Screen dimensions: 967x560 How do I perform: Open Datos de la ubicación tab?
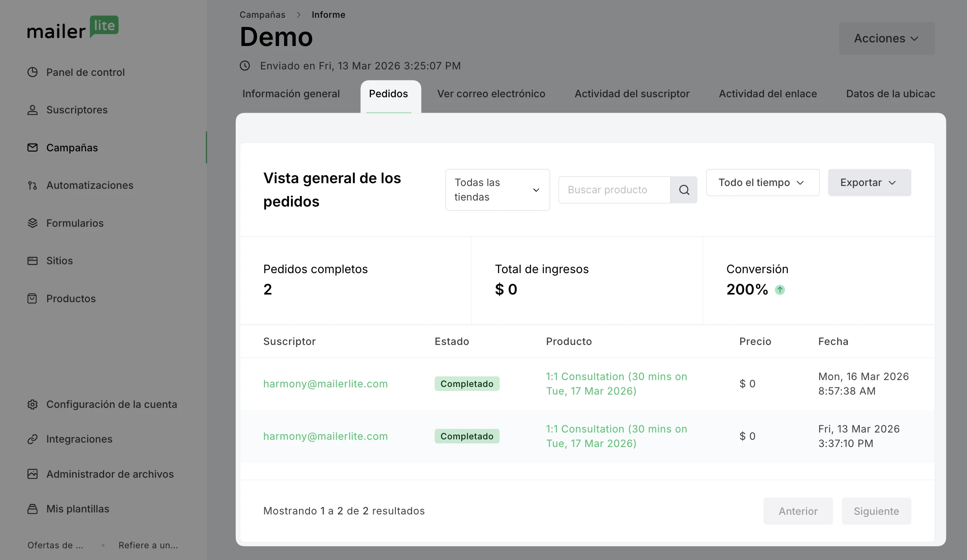pos(891,94)
